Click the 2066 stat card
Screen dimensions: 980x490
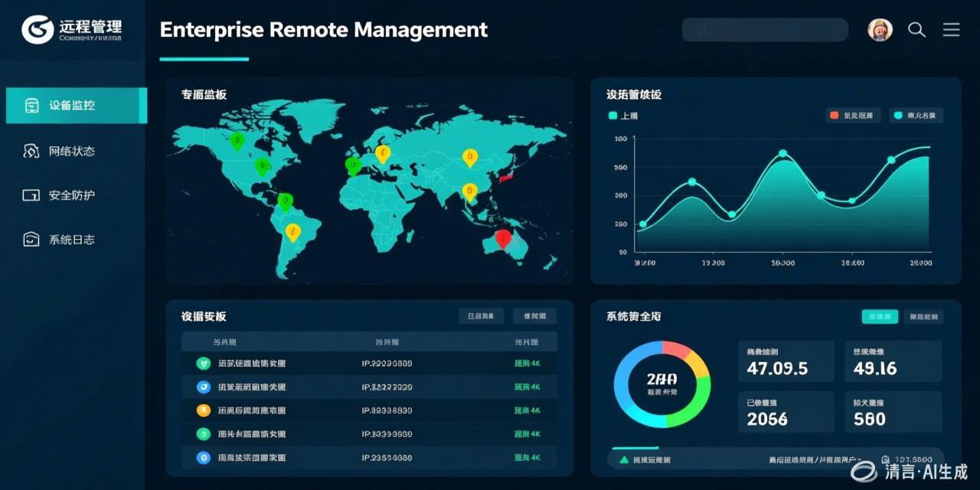pos(786,412)
